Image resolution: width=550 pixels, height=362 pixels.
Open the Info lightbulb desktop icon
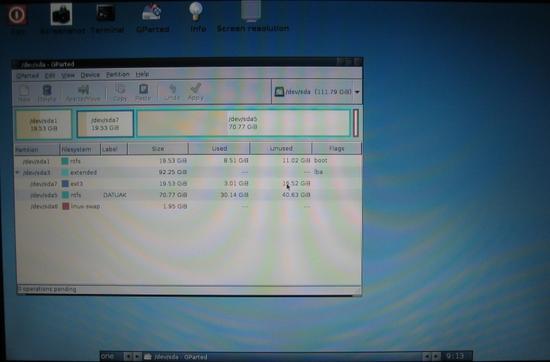pos(196,12)
